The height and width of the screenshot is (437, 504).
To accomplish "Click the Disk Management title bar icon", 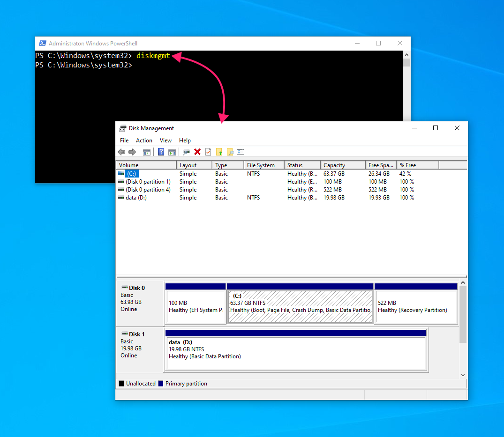I will point(123,128).
